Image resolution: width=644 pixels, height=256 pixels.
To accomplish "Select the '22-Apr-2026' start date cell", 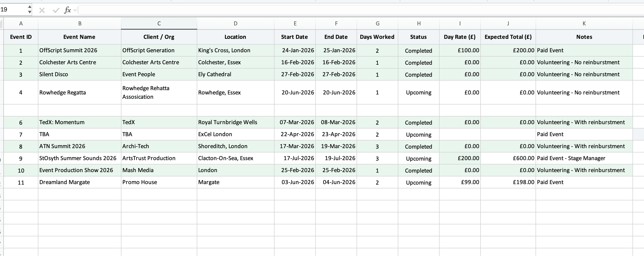I will tap(295, 134).
